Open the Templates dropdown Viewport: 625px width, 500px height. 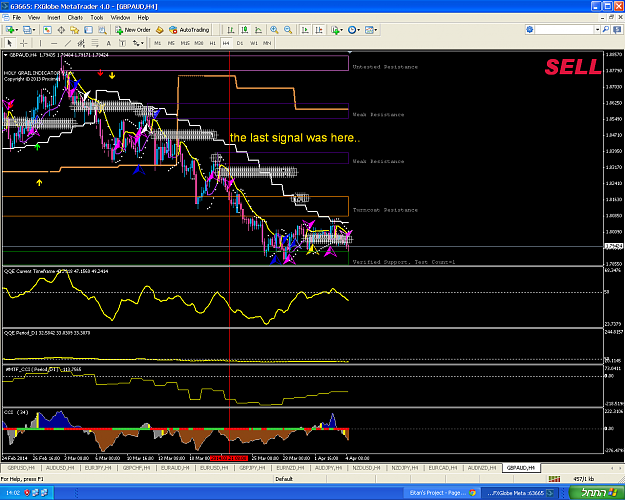(x=371, y=30)
